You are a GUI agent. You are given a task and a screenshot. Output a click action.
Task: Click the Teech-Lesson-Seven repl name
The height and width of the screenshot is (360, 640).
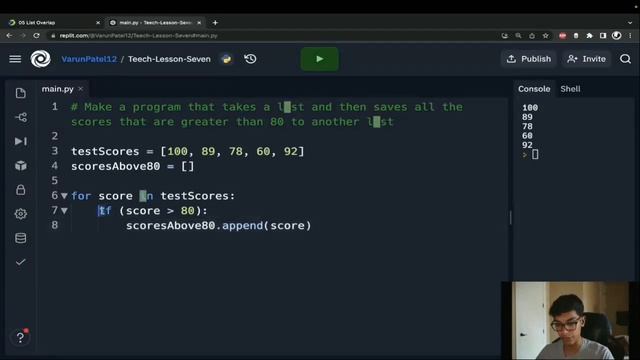tap(169, 59)
